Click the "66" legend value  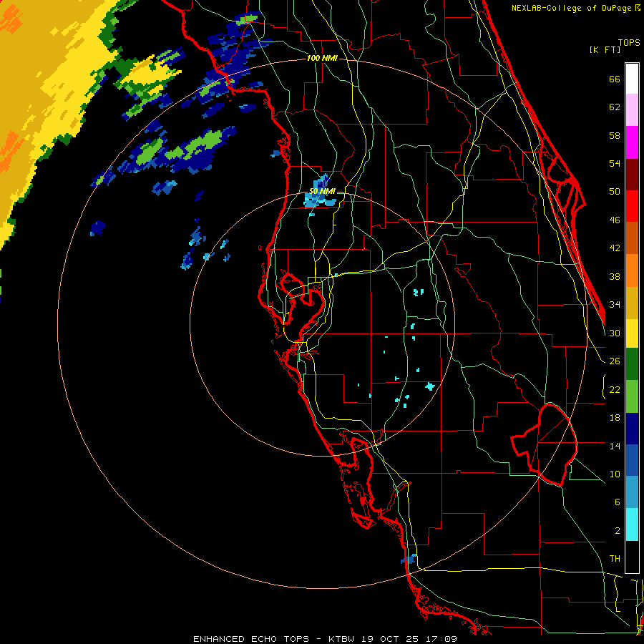pos(615,79)
